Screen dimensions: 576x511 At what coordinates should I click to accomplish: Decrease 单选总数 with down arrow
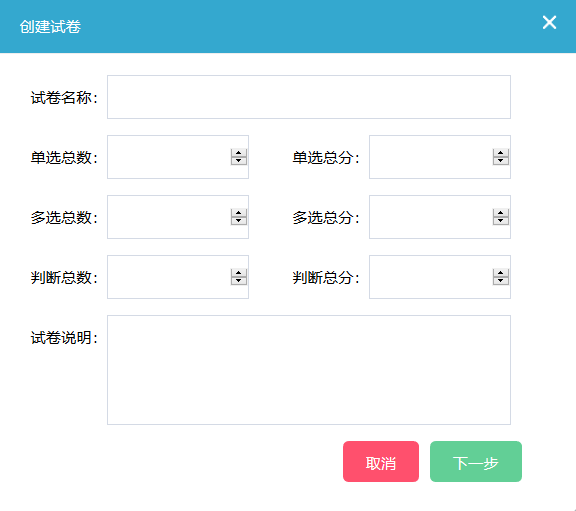pos(239,161)
